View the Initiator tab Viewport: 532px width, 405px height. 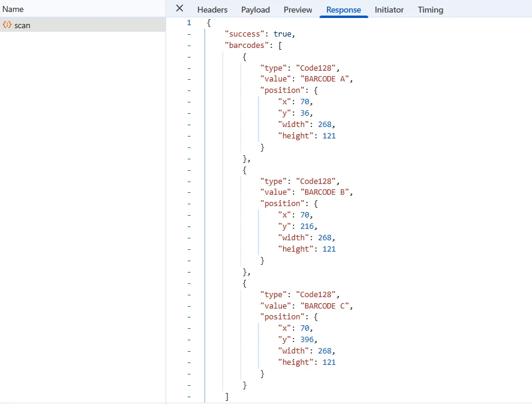click(x=389, y=10)
